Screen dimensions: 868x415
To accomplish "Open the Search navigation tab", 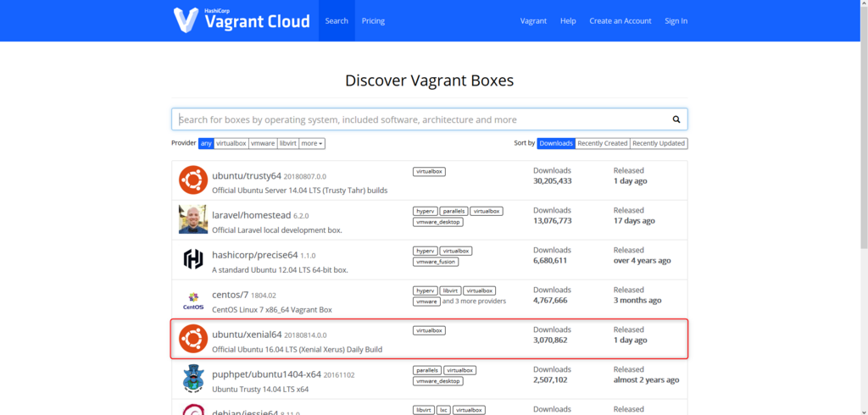I will point(337,20).
